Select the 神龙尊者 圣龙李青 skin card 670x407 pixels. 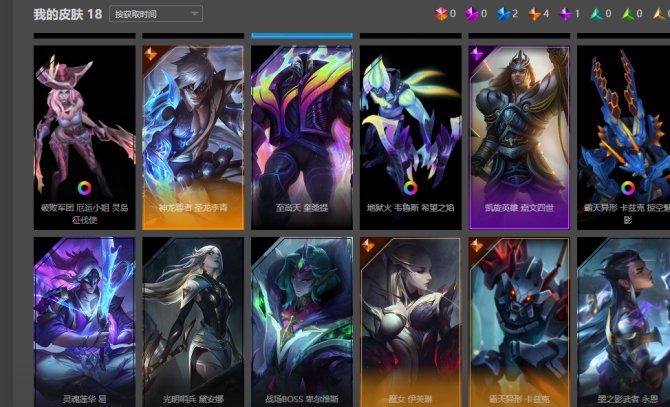193,138
